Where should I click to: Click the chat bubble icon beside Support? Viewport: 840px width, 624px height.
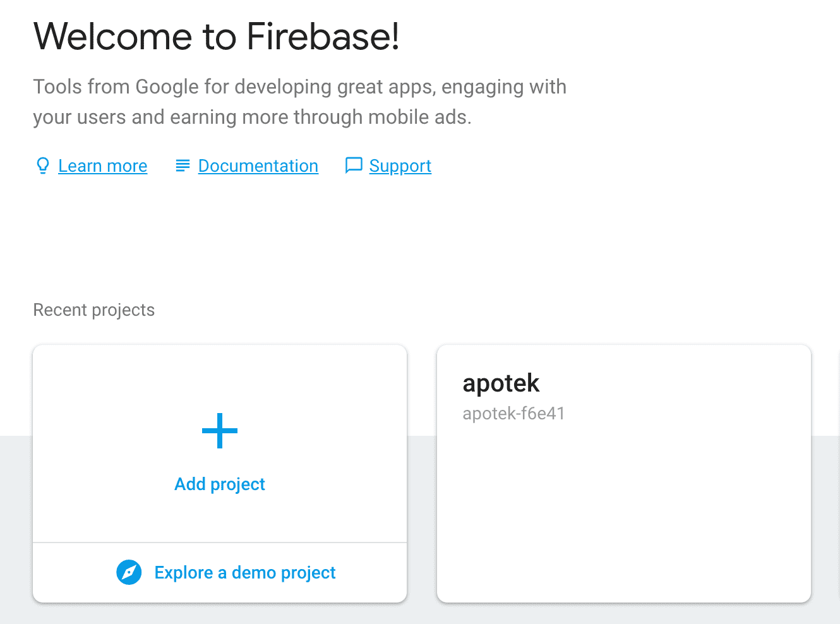coord(354,165)
